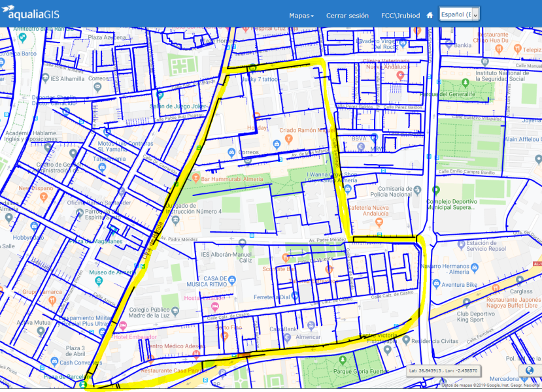
Task: Click the globe icon button bottom right
Action: point(529,370)
